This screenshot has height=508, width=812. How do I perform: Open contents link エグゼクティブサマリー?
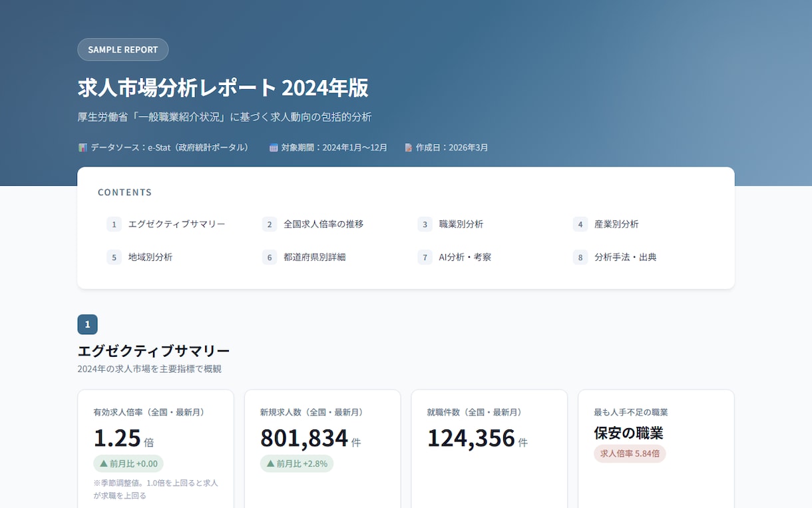pos(176,224)
